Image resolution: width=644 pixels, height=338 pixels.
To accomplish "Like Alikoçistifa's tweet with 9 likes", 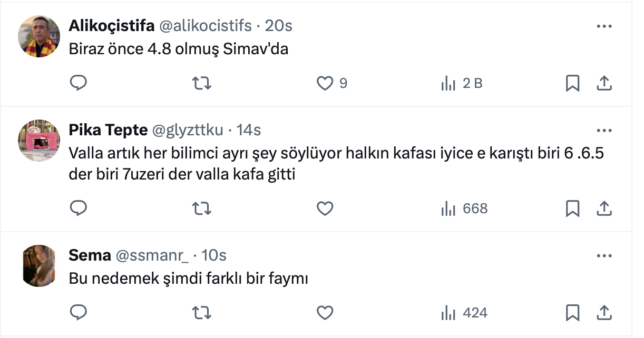I will pos(325,83).
